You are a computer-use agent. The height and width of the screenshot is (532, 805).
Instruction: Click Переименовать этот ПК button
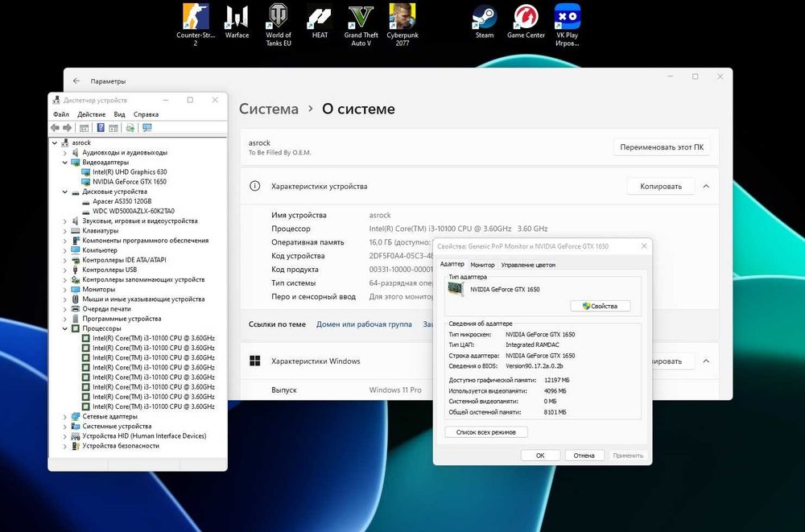(662, 146)
